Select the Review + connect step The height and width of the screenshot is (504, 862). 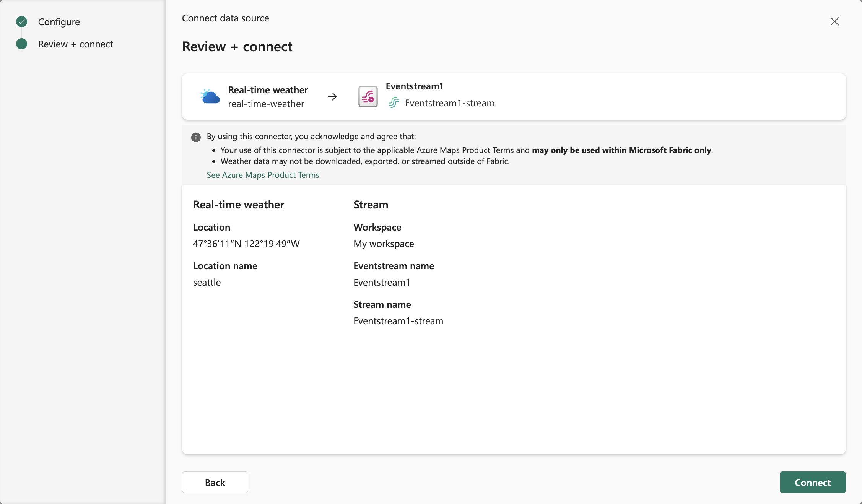pyautogui.click(x=76, y=44)
